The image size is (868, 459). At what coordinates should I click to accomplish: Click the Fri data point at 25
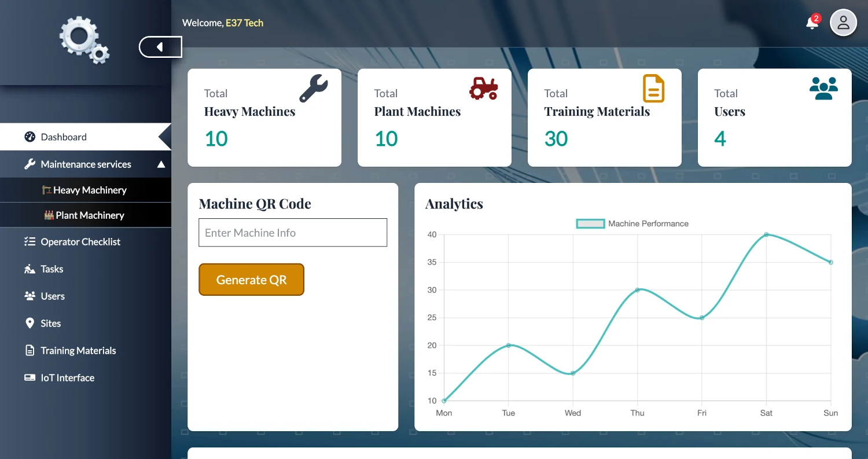pos(701,318)
